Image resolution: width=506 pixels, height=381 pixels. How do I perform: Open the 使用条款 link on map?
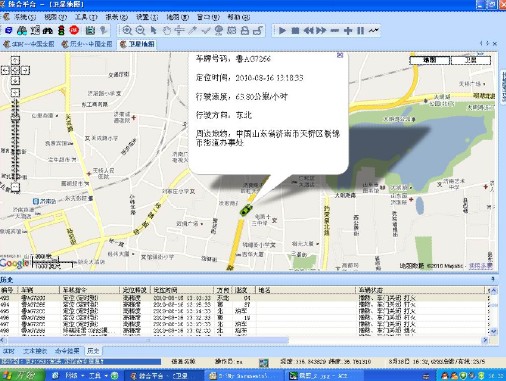click(480, 266)
